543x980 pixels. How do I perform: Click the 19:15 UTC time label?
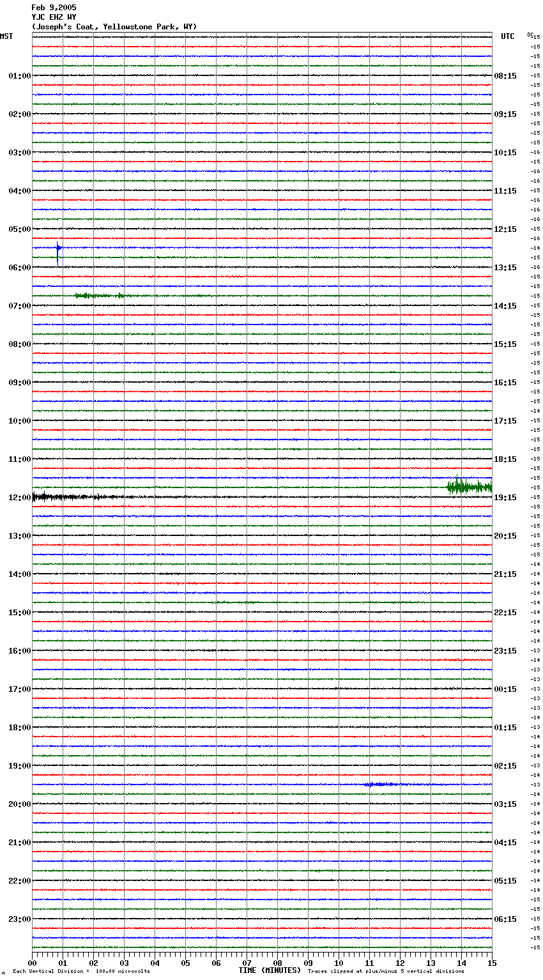click(x=505, y=498)
